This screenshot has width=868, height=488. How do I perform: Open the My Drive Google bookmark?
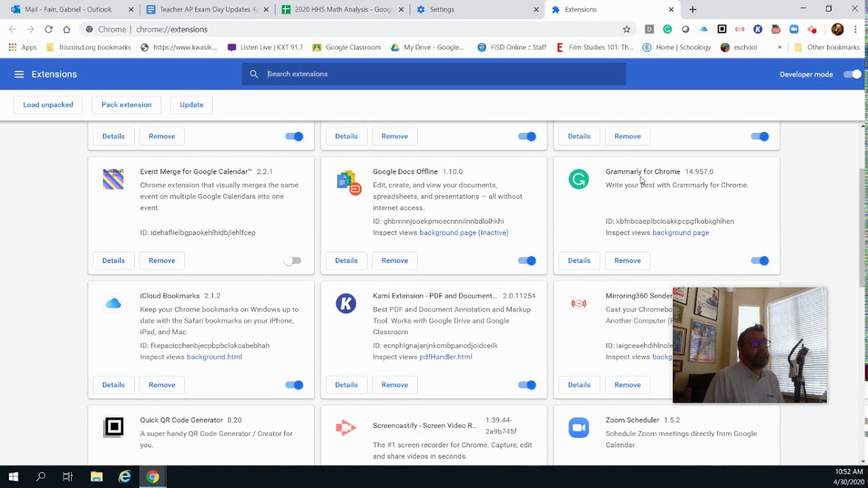(x=428, y=47)
